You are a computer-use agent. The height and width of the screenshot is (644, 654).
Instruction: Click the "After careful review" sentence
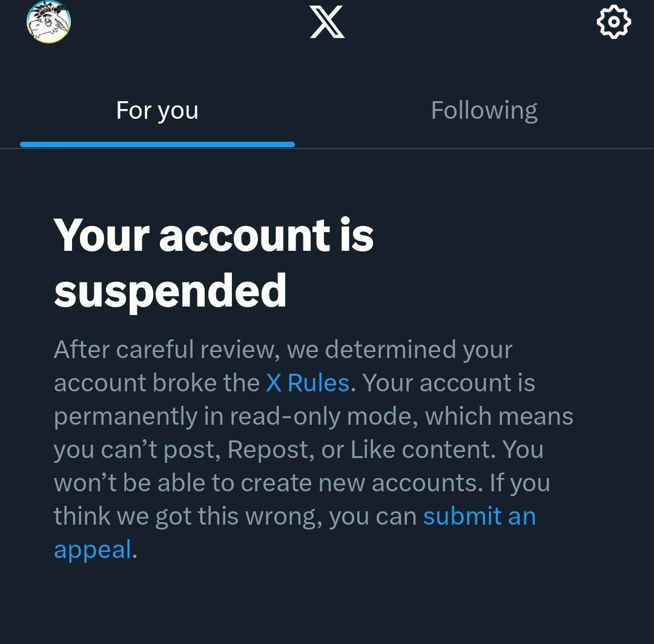(x=163, y=350)
